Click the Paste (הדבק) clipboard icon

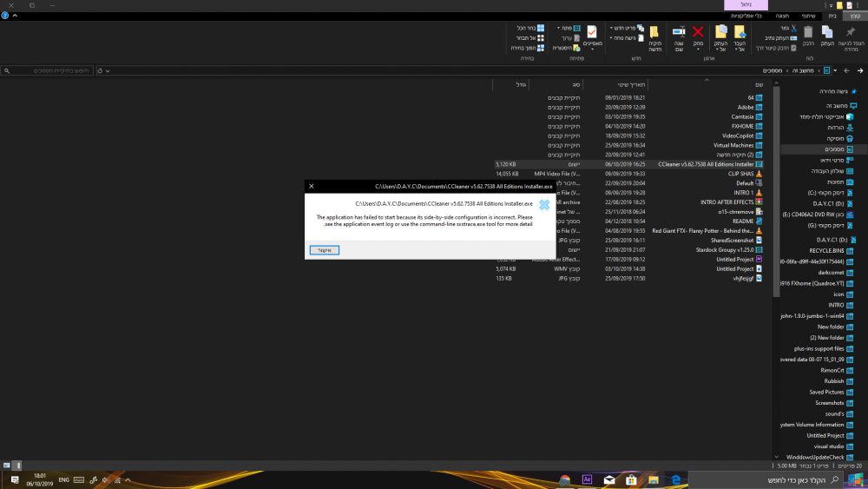tap(808, 32)
